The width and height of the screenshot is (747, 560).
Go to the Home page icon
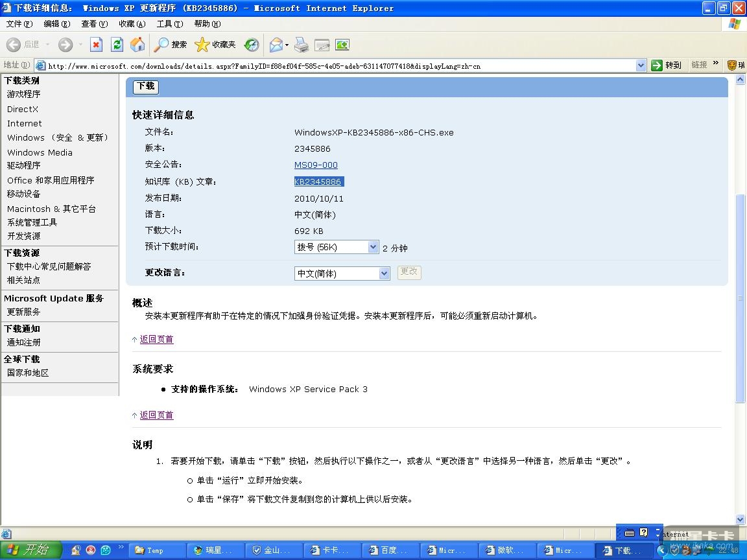coord(137,45)
